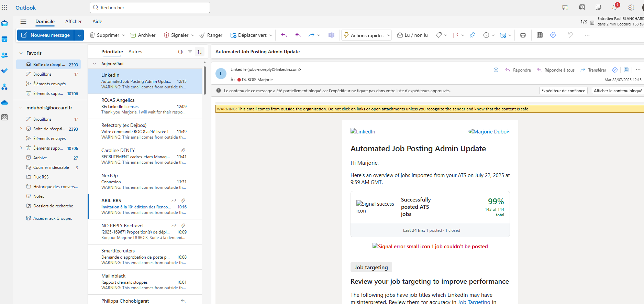Click Afficher le contenu bloqué button

pos(618,91)
